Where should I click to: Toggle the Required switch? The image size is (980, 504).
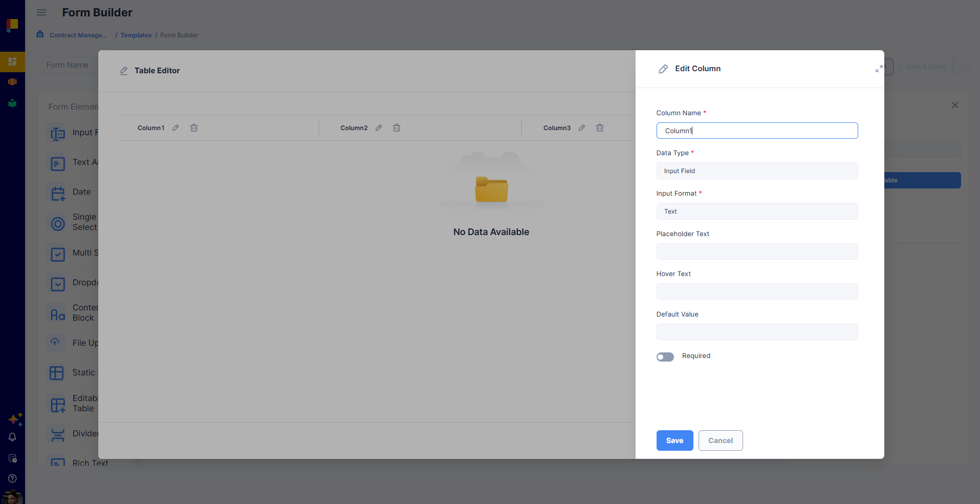[x=665, y=357]
